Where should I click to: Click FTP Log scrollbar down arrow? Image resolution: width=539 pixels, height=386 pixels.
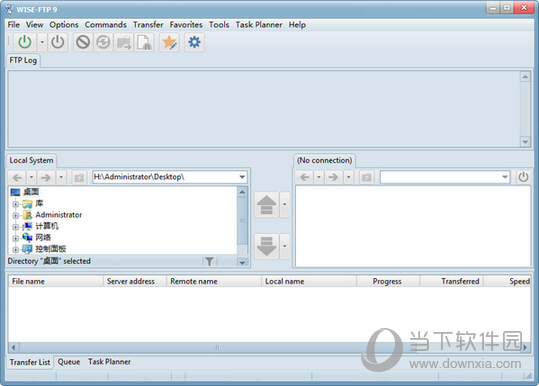tap(525, 141)
